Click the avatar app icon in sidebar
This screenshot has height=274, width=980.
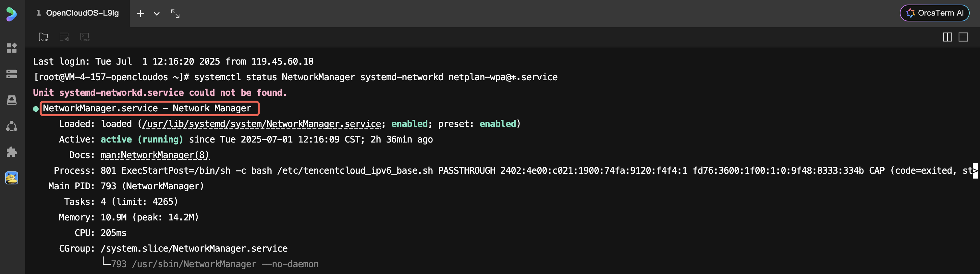(x=12, y=178)
